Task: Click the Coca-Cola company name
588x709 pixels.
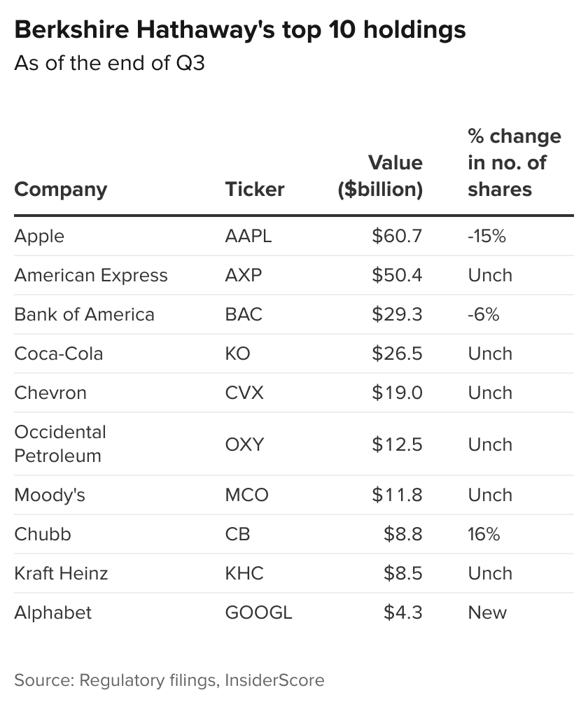Action: (x=59, y=353)
